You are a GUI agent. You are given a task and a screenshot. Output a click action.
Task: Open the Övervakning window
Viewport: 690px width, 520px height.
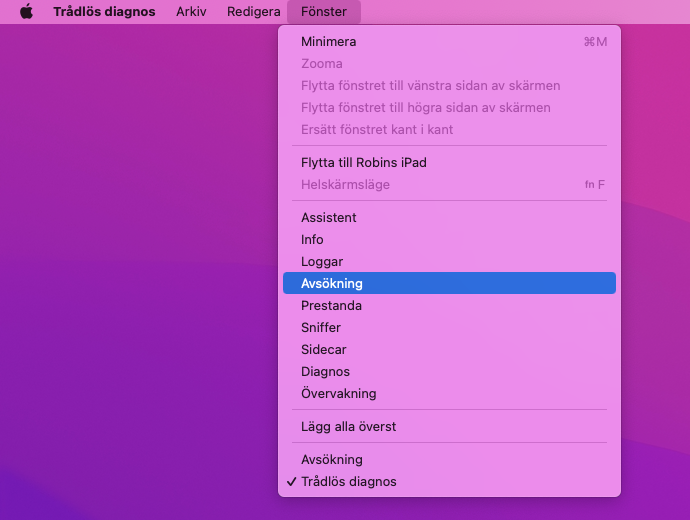point(338,394)
